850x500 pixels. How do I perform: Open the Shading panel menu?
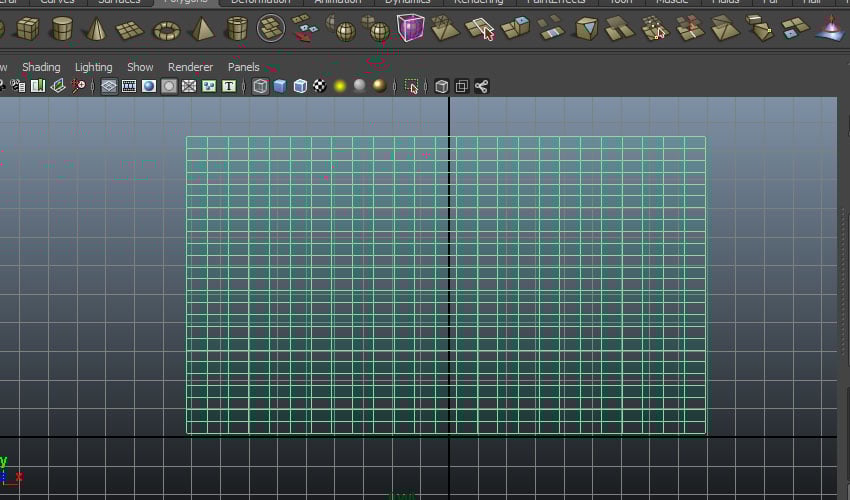click(41, 67)
